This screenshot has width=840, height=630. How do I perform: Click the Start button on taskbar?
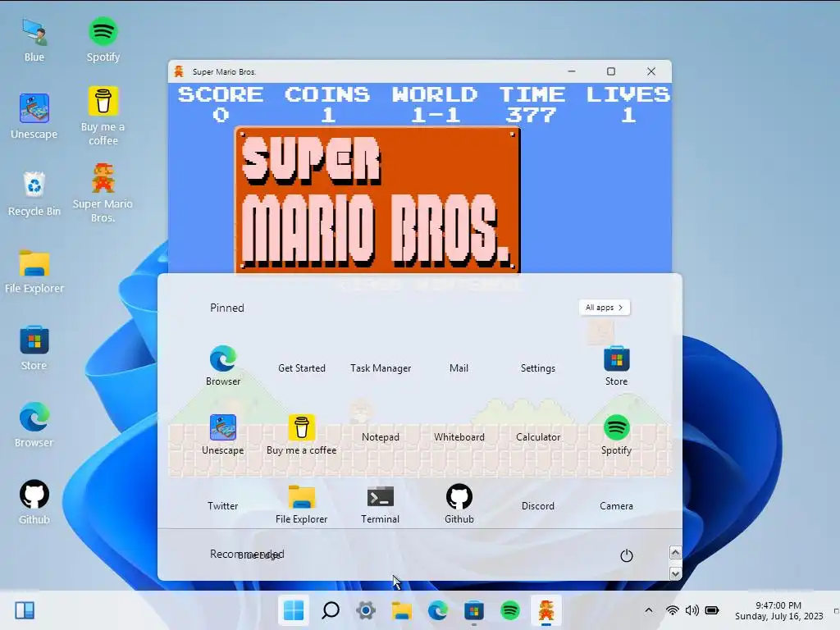294,610
